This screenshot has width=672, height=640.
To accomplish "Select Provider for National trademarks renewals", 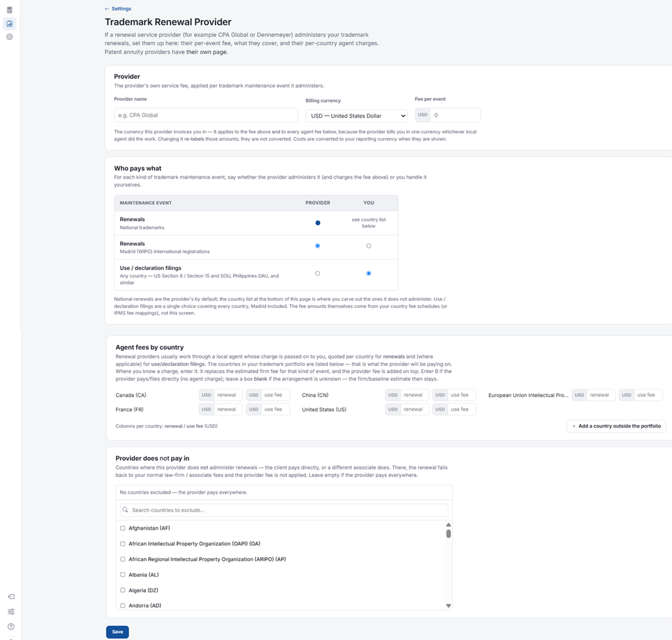I will [318, 223].
